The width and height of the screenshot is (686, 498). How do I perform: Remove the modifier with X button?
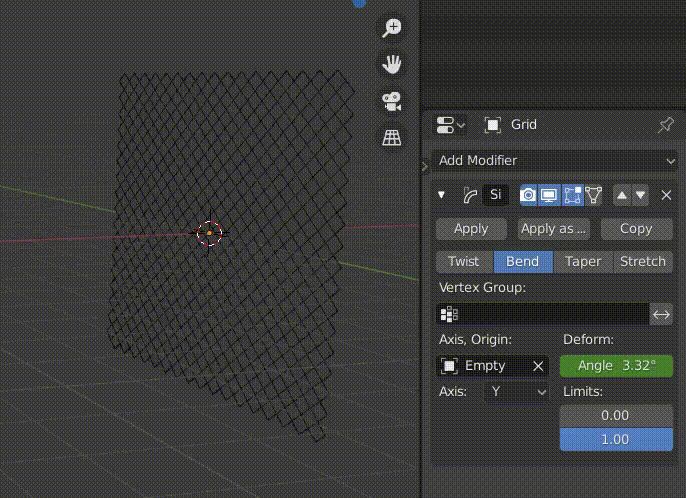pos(666,195)
